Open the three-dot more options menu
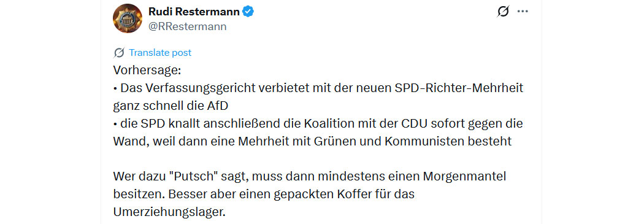 [x=523, y=12]
